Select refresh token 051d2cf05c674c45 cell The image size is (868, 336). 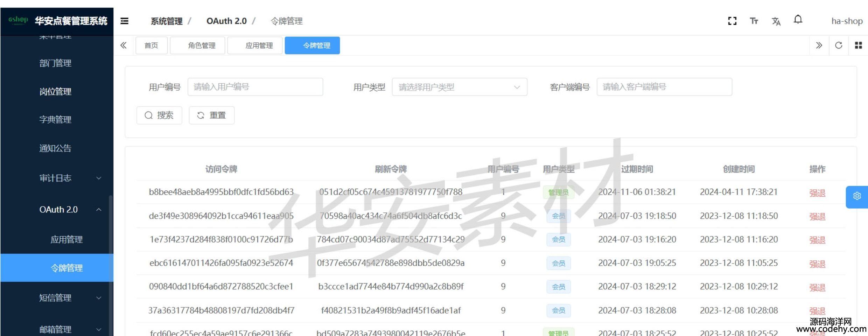(391, 192)
